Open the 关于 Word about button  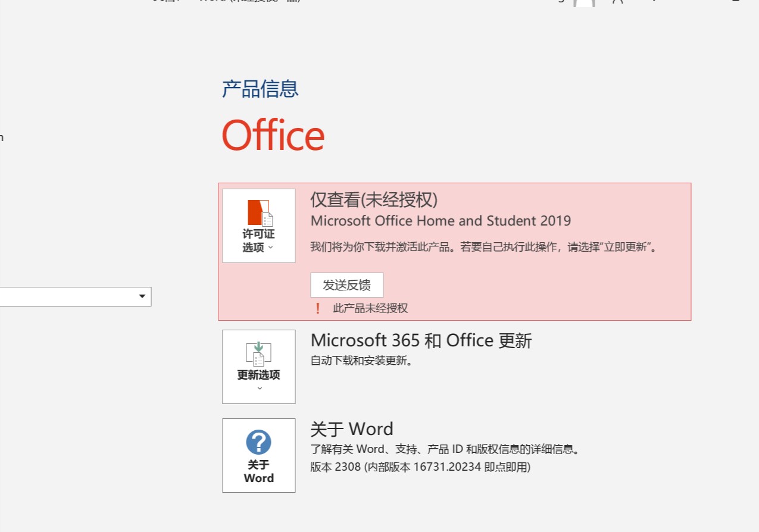(259, 455)
